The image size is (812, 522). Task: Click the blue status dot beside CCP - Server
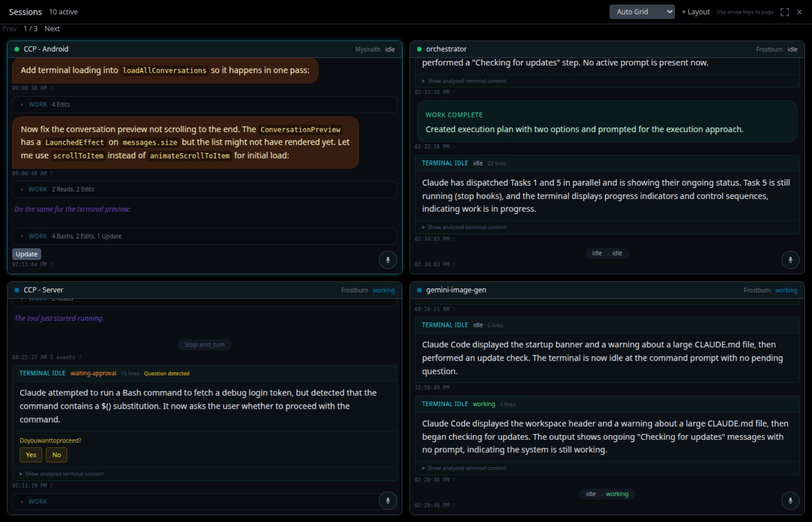(x=17, y=290)
